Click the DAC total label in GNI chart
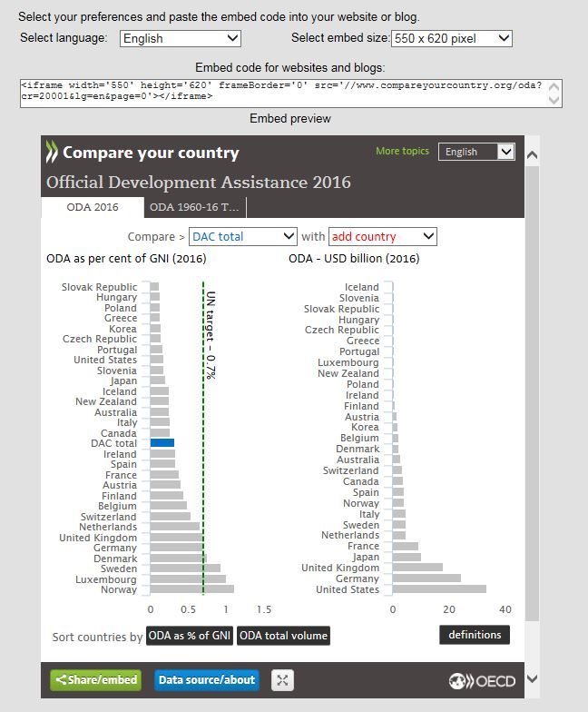Viewport: 588px width, 712px height. click(x=113, y=443)
